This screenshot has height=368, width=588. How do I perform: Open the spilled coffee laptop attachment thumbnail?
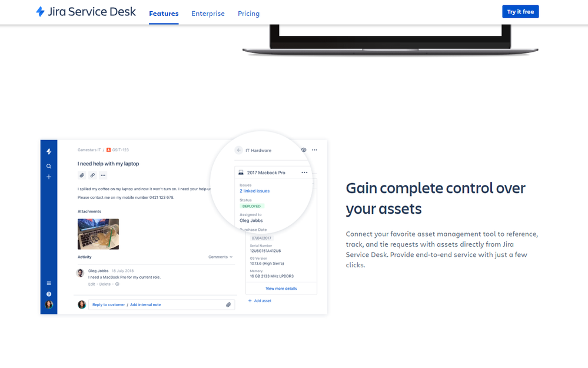(x=98, y=234)
